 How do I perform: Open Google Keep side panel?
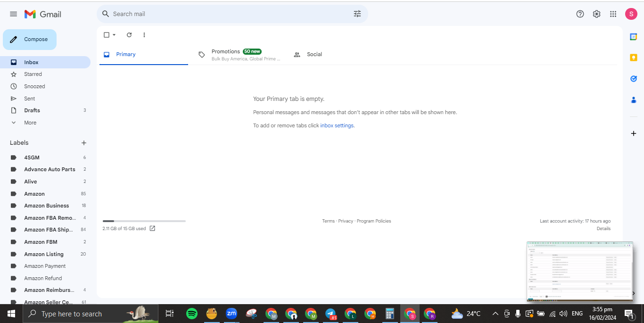coord(634,58)
